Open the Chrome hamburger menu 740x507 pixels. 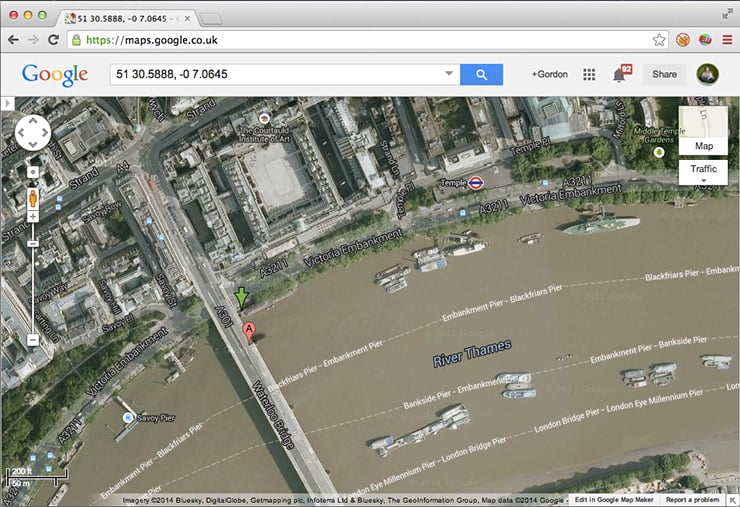point(726,40)
